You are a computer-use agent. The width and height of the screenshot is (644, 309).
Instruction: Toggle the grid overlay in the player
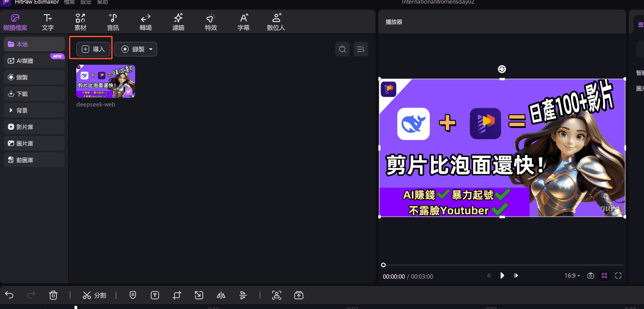(x=604, y=275)
